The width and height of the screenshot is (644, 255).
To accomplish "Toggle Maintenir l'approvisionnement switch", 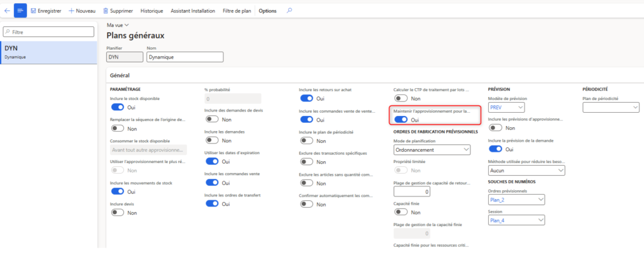I will (401, 120).
